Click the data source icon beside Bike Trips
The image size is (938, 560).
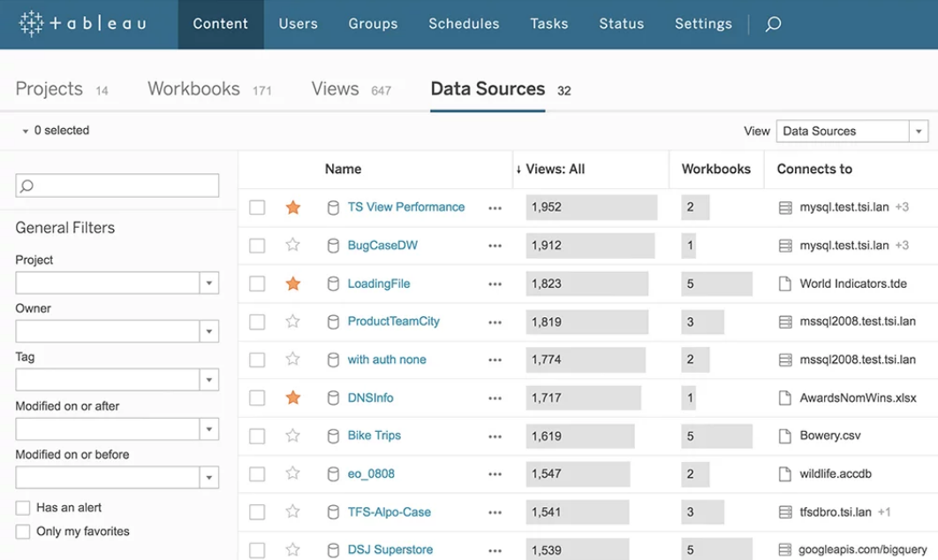coord(333,435)
